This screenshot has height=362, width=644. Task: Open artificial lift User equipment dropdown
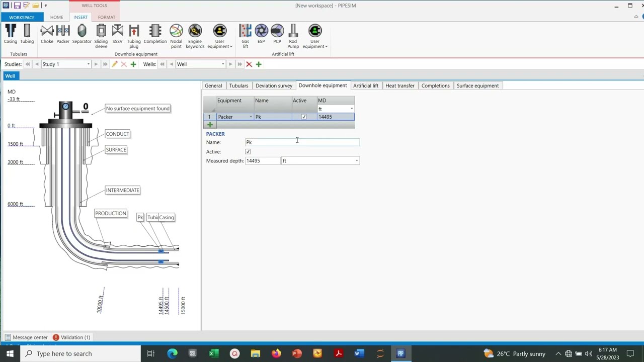tap(315, 37)
